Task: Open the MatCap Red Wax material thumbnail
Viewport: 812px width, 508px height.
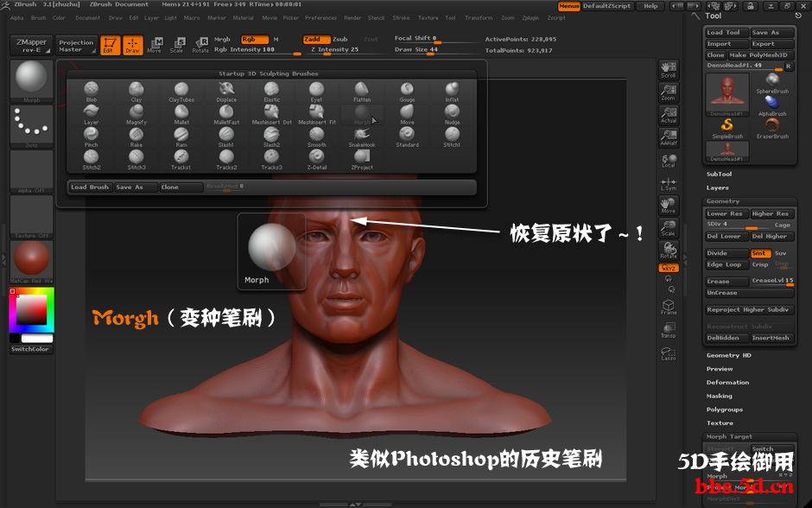Action: 31,260
